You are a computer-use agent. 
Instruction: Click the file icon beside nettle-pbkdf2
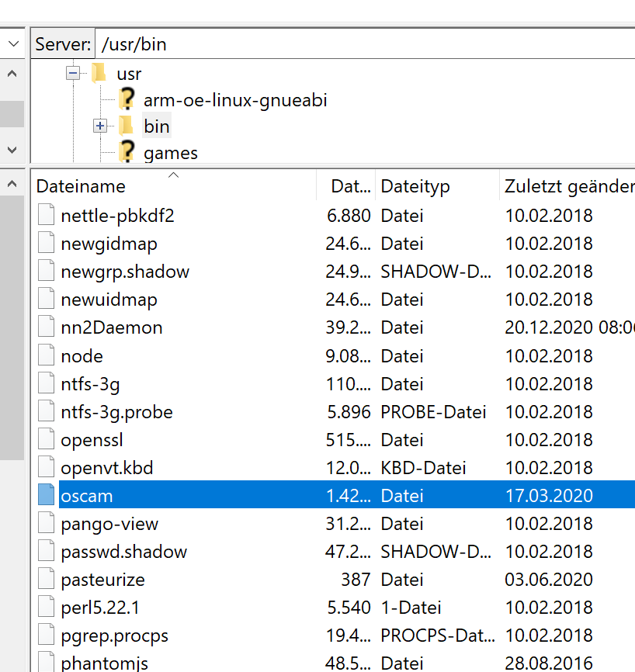point(47,216)
